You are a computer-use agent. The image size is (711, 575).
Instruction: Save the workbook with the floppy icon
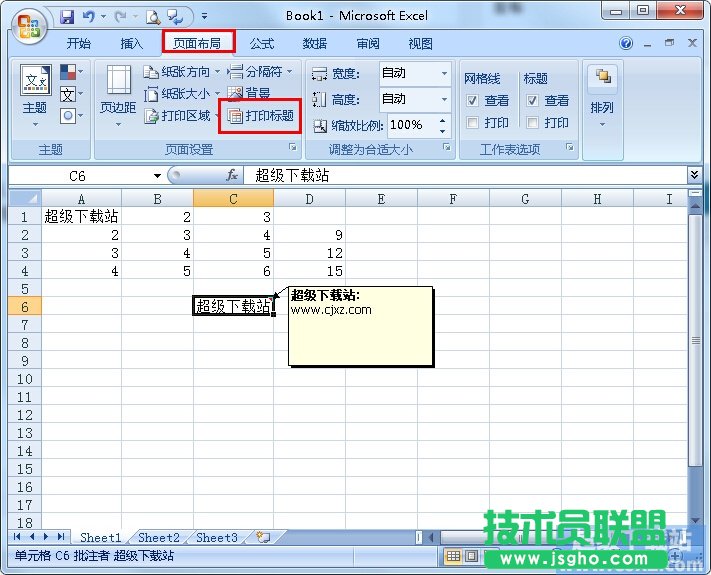[x=67, y=18]
